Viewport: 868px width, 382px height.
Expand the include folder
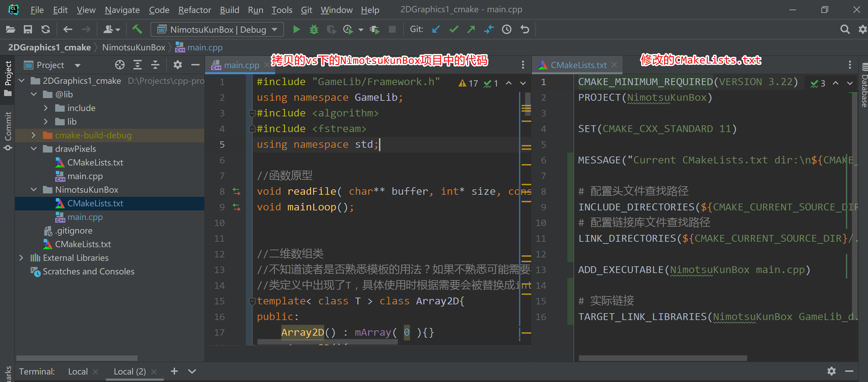[46, 108]
